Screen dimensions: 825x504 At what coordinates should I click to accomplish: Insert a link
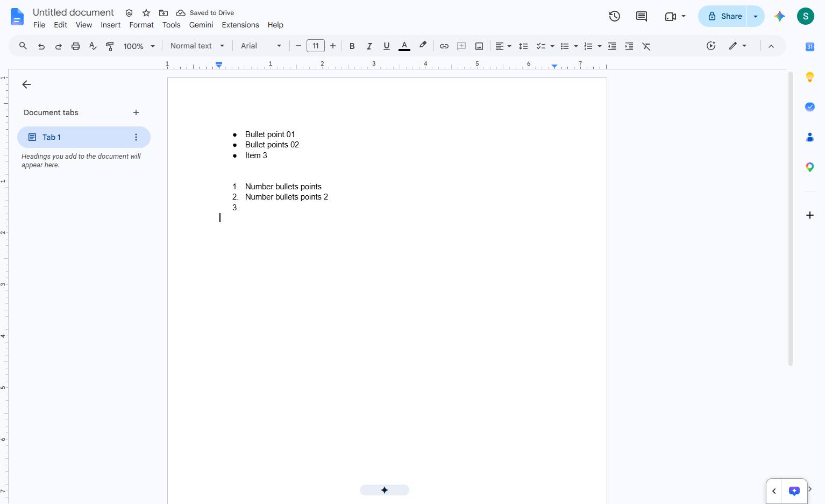pos(444,46)
